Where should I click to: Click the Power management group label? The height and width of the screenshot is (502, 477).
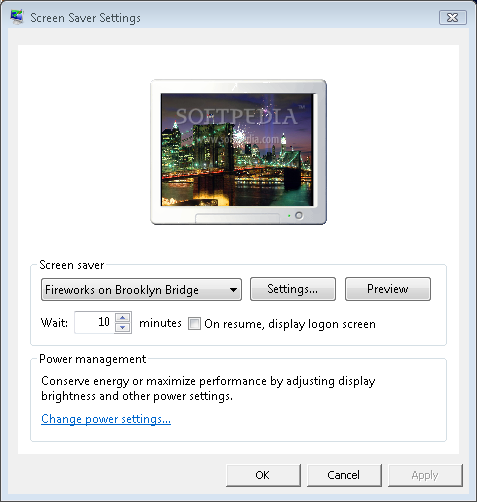93,359
